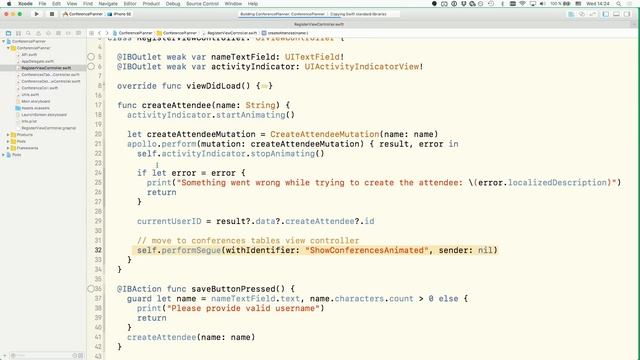Open ConferenceCell.swift in the navigator

(x=39, y=88)
